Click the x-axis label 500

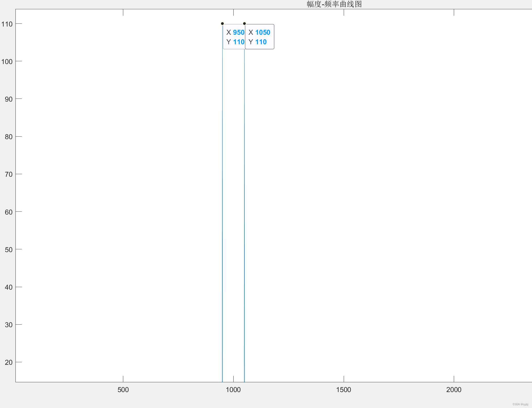[123, 389]
